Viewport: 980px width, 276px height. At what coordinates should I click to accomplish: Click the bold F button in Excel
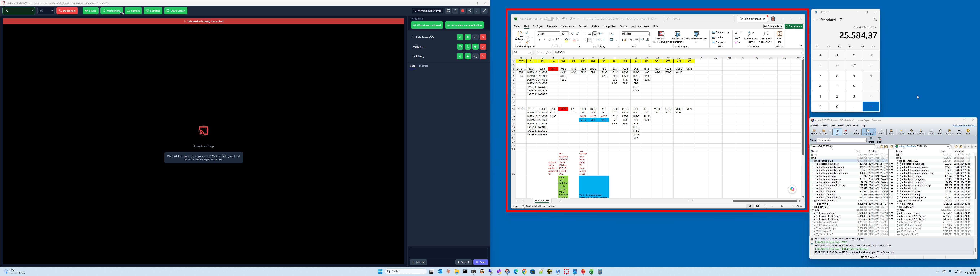[x=539, y=40]
